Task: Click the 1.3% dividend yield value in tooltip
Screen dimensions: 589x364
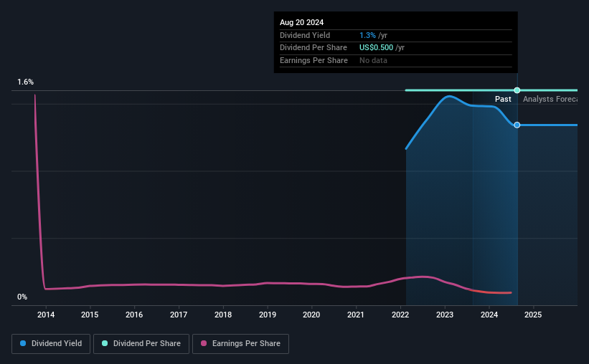Action: [367, 35]
